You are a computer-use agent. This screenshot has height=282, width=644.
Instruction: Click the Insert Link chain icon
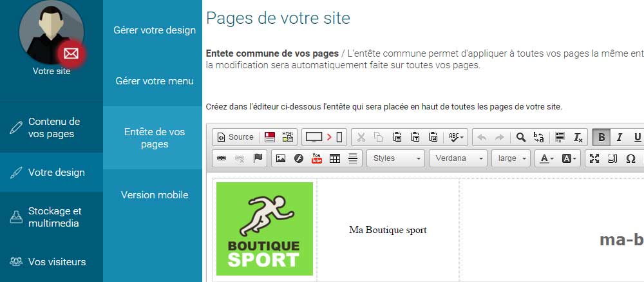tap(222, 158)
